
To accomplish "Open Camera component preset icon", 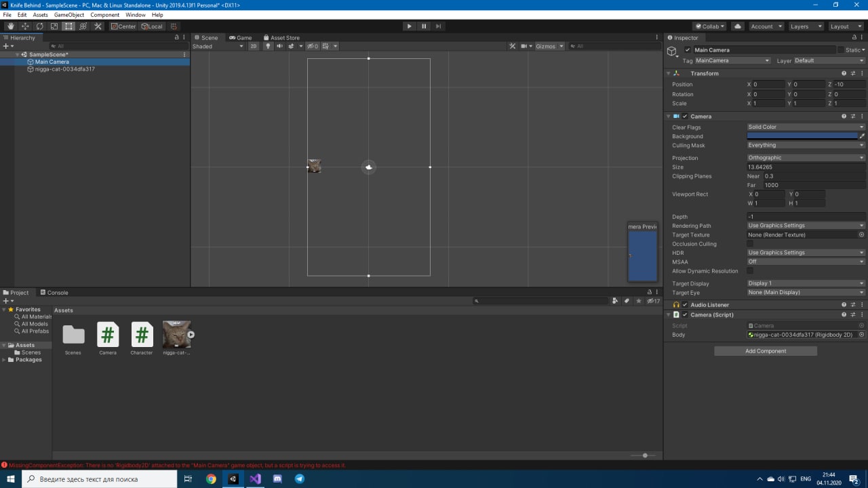I will [x=853, y=117].
